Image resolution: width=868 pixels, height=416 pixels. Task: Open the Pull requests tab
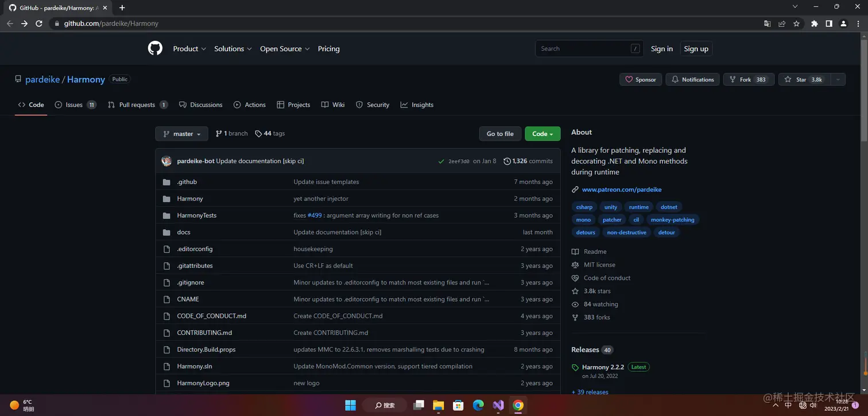tap(138, 105)
